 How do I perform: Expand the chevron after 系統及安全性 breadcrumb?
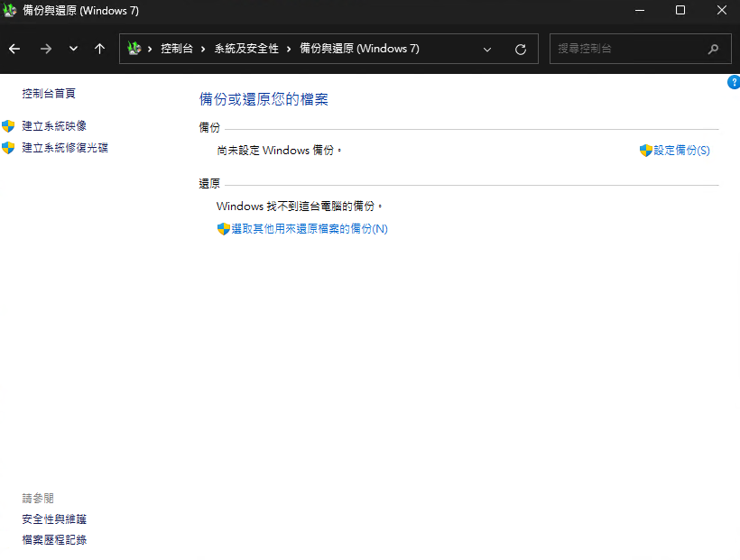pos(289,49)
